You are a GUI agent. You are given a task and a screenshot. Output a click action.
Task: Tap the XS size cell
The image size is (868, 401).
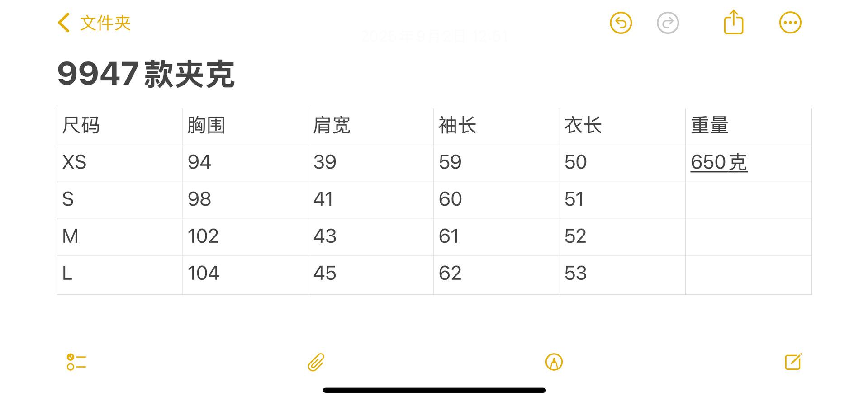(119, 163)
